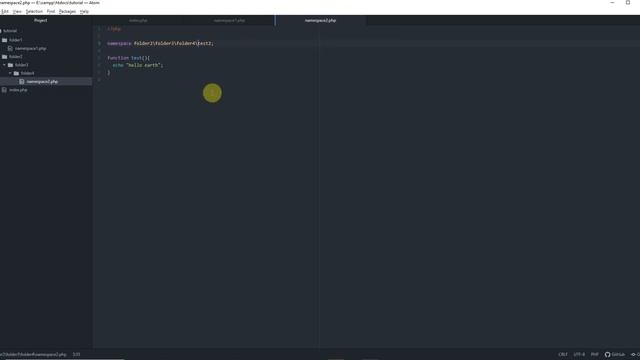
Task: Collapse folder4 using its arrow
Action: 10,73
